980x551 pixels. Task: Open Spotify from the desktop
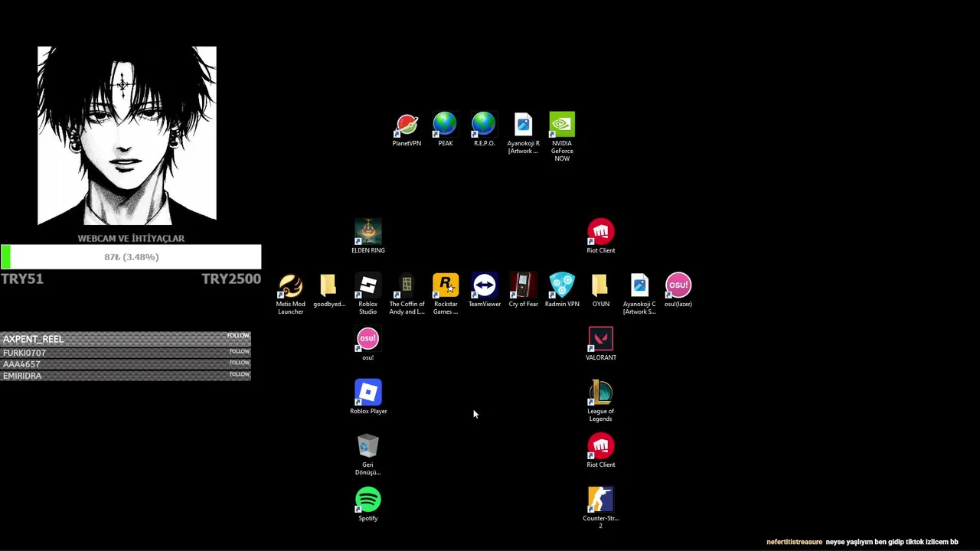pos(368,504)
